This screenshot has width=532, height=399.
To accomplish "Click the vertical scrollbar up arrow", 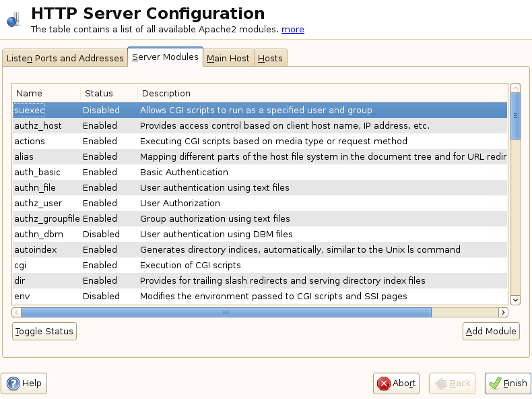I will point(515,88).
